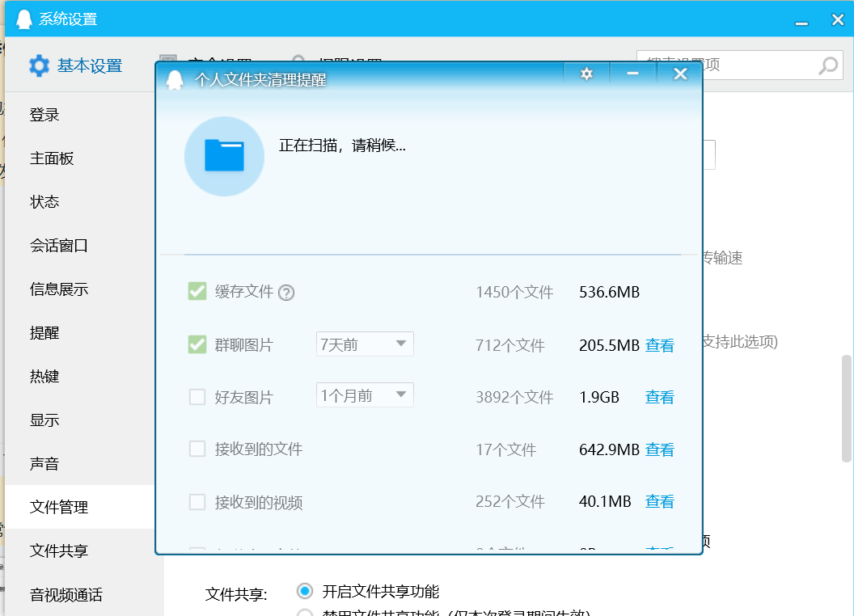
Task: Select 开启文件共享功能 radio button
Action: coord(305,591)
